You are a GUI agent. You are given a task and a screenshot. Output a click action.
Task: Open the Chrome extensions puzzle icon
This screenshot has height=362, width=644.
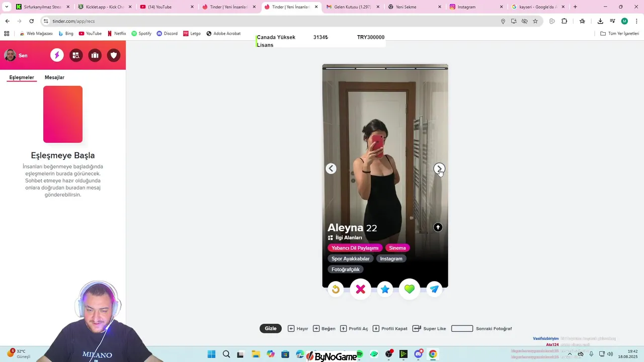point(564,21)
